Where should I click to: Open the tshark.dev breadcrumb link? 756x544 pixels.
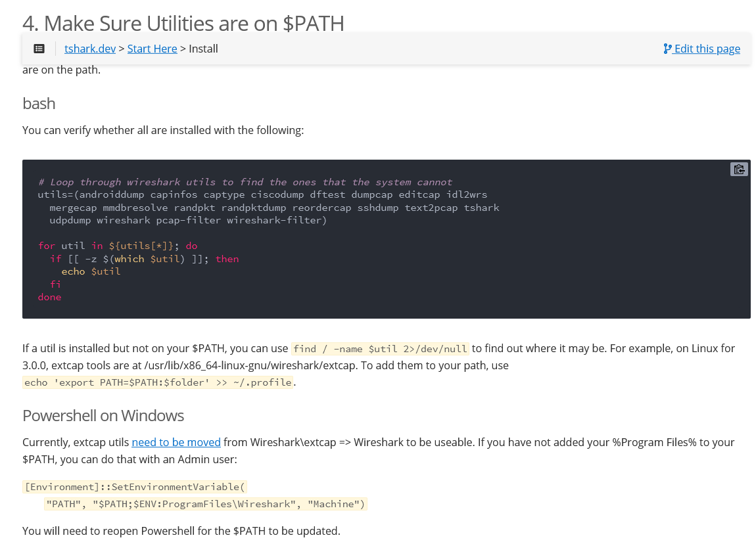pyautogui.click(x=90, y=49)
